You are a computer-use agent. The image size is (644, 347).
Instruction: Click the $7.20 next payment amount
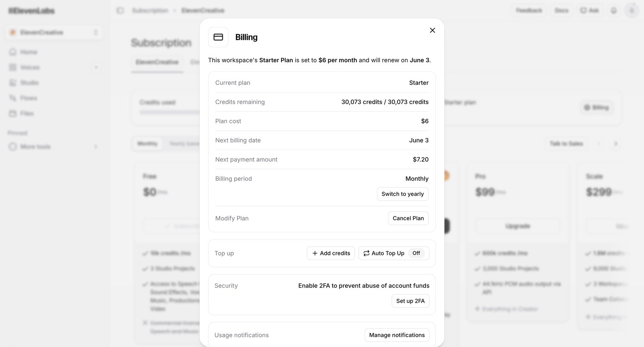[x=420, y=159]
